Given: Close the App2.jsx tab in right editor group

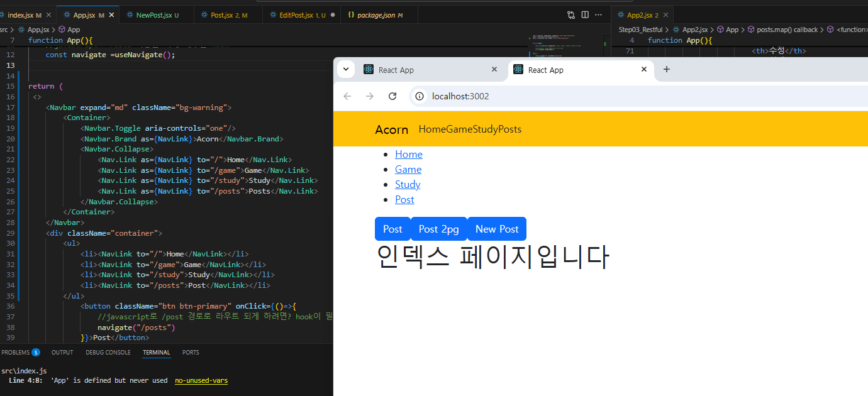Looking at the screenshot, I should [665, 15].
